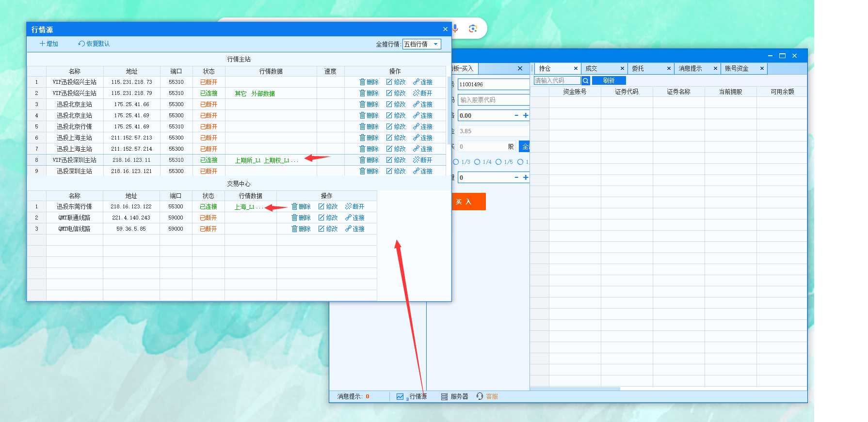
Task: Maximize the trading window
Action: pyautogui.click(x=782, y=56)
